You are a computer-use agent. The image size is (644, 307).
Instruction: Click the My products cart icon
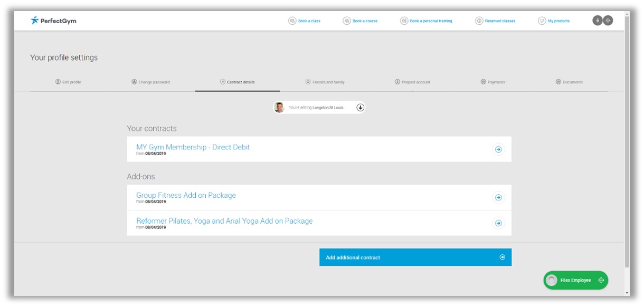pos(542,21)
